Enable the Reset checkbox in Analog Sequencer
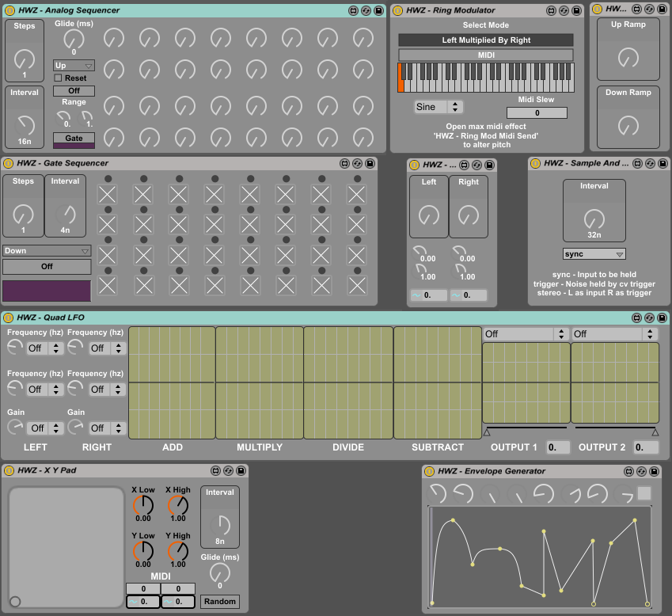This screenshot has height=616, width=672. (58, 78)
